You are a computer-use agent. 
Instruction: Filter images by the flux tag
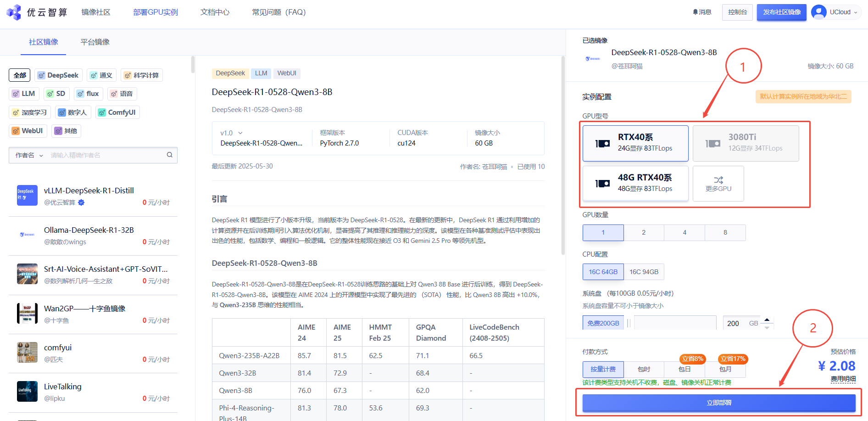[x=89, y=94]
